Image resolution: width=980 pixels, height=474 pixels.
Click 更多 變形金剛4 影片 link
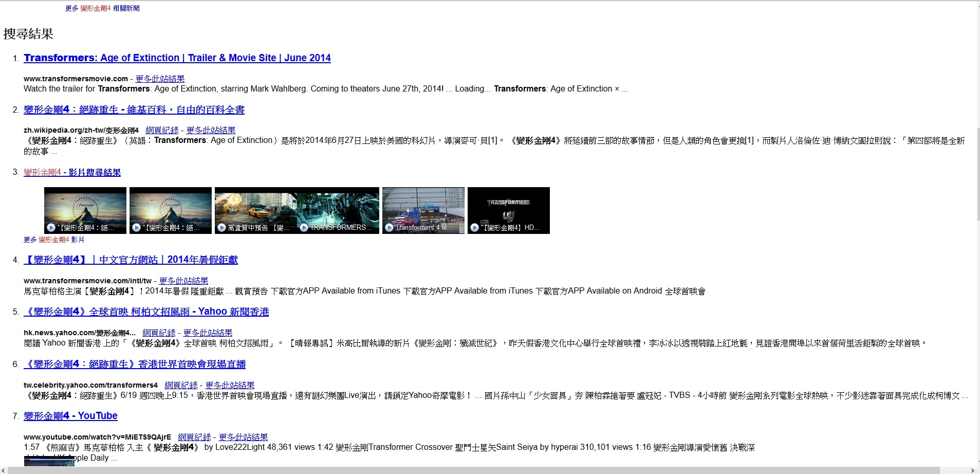[x=54, y=240]
